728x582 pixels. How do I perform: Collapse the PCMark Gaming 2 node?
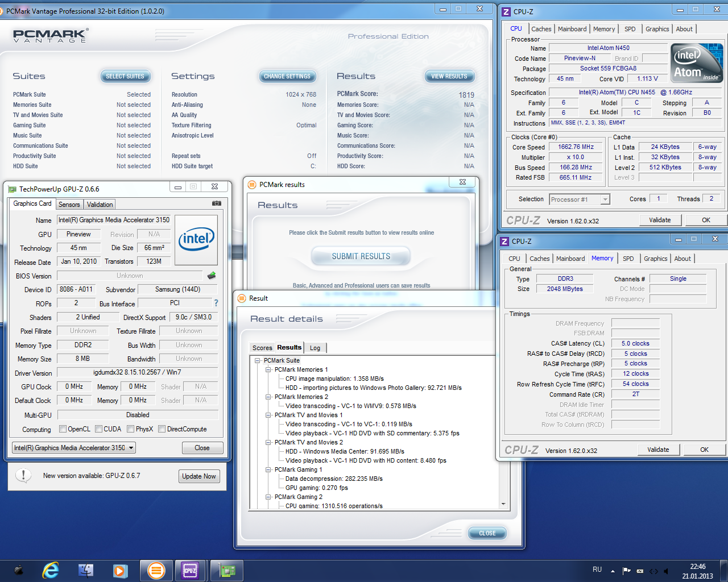pyautogui.click(x=268, y=497)
